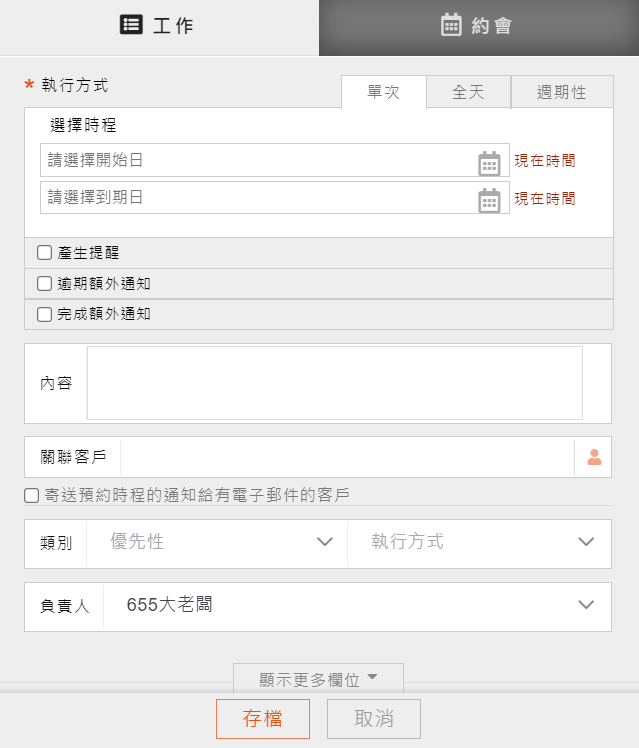
Task: Select the 單次 tab
Action: [383, 92]
